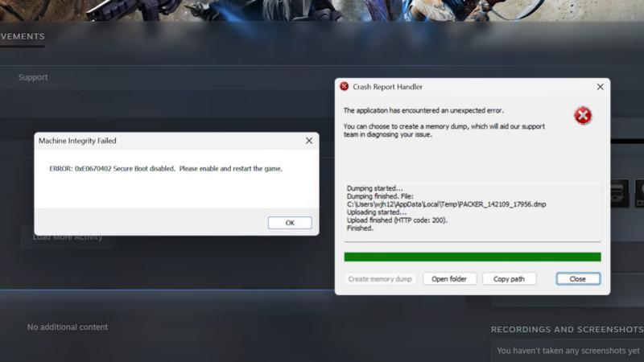Click the red error icon in crash dialog
Image resolution: width=644 pixels, height=362 pixels.
(582, 115)
